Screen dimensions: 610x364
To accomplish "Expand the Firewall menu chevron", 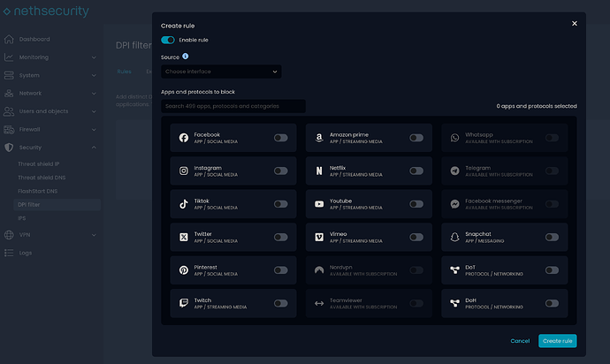I will (94, 130).
